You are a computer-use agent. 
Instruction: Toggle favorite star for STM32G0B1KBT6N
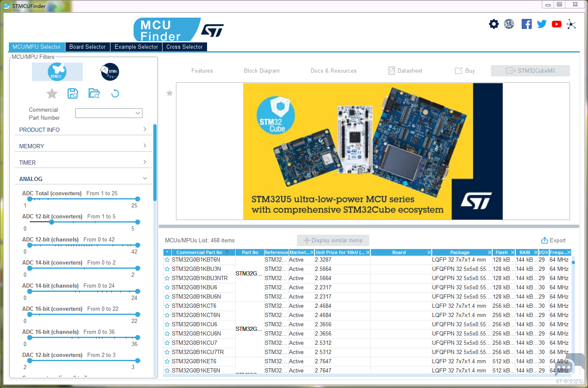pos(167,260)
